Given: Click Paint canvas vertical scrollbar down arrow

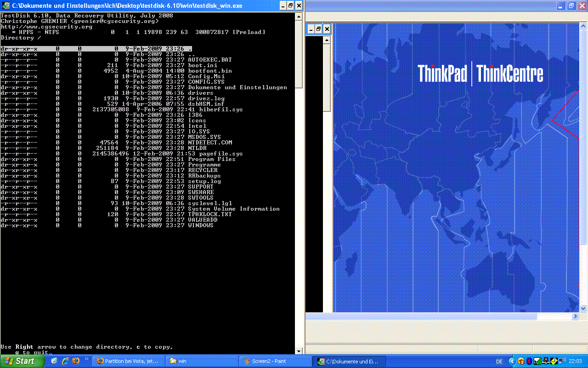Looking at the screenshot, I should pyautogui.click(x=583, y=308).
